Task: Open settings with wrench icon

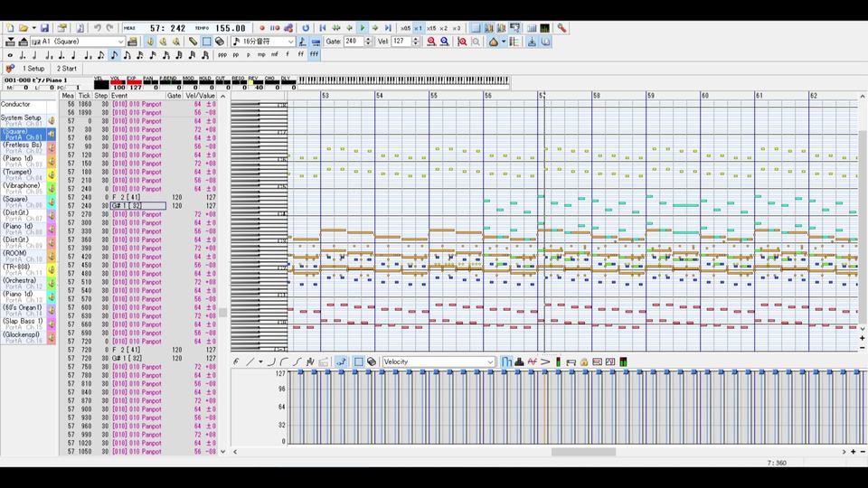Action: (561, 28)
